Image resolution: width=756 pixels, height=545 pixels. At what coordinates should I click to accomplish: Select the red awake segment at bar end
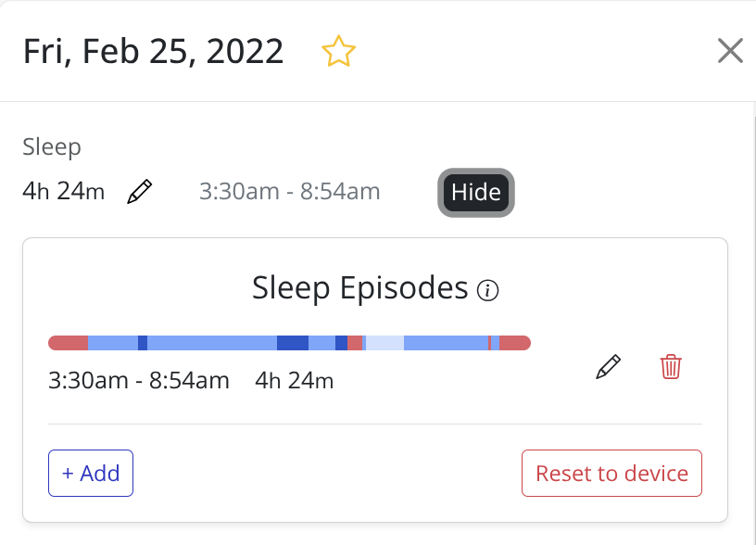515,343
